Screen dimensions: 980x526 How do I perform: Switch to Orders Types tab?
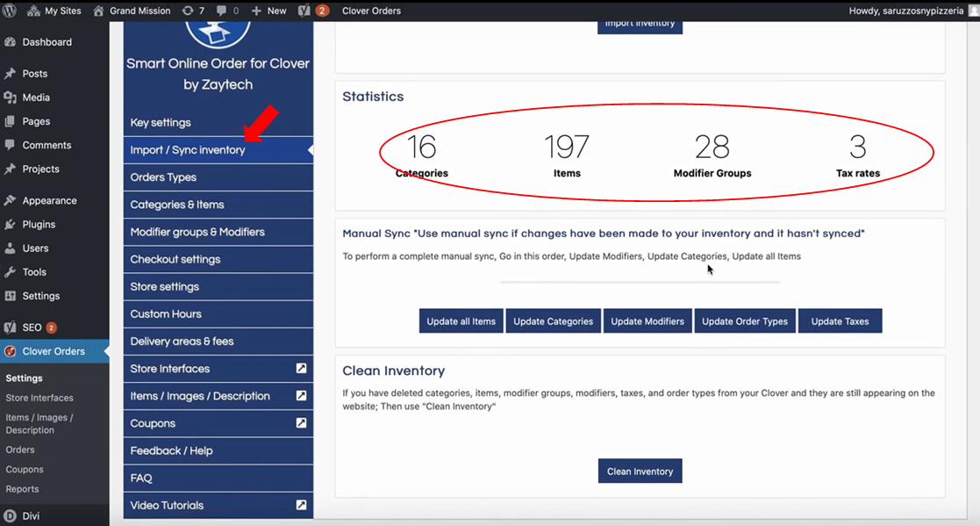pyautogui.click(x=218, y=177)
